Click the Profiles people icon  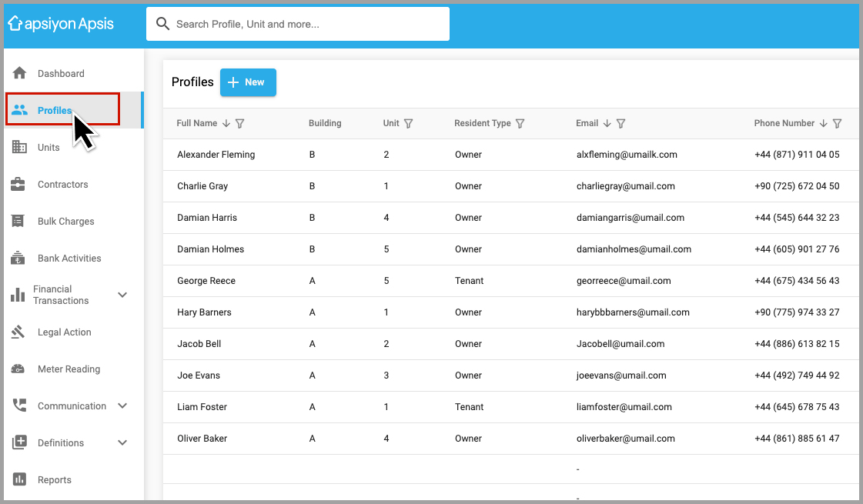[19, 110]
